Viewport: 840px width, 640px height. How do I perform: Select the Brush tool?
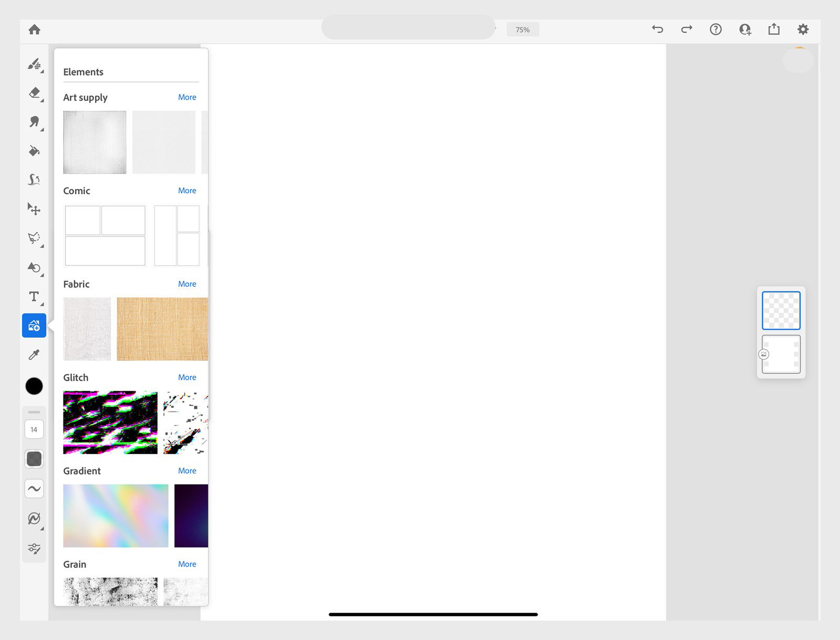point(34,65)
